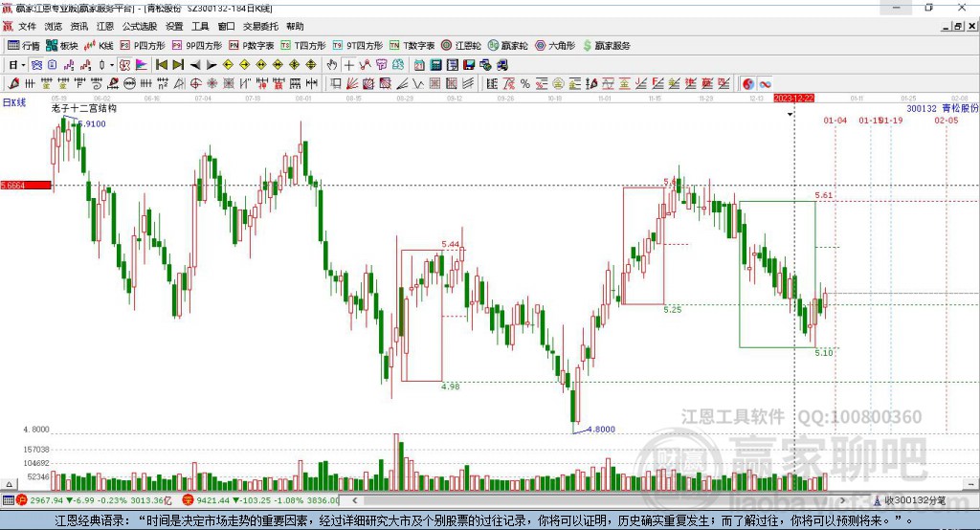This screenshot has width=980, height=530.
Task: Click the 日K线 chart label
Action: click(13, 102)
